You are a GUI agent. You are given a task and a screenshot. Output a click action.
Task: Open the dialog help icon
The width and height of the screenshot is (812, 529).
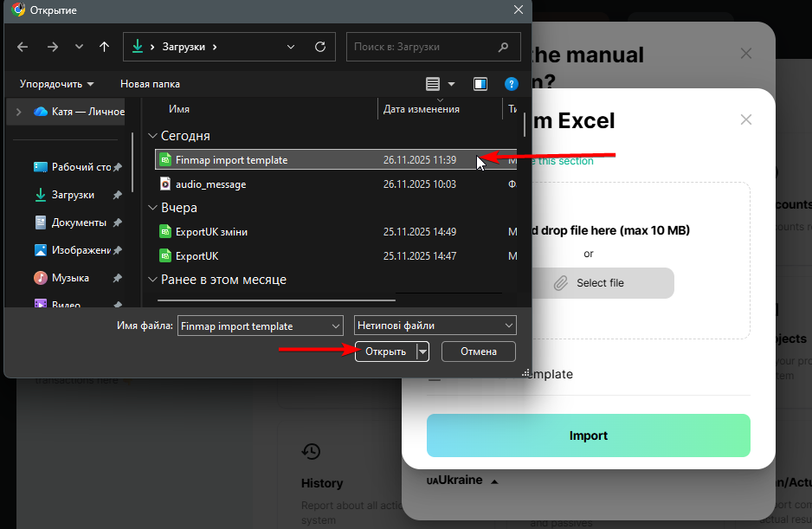coord(511,84)
